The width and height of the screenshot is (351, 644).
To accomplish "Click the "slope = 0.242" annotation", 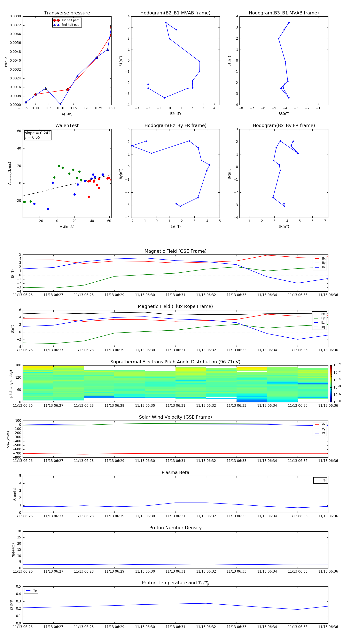I will pyautogui.click(x=37, y=133).
